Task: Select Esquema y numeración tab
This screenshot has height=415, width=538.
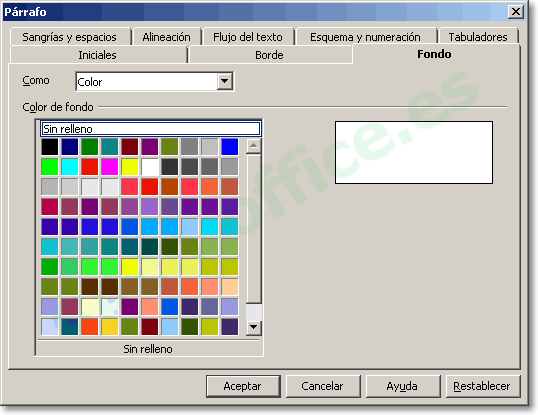Action: point(365,37)
